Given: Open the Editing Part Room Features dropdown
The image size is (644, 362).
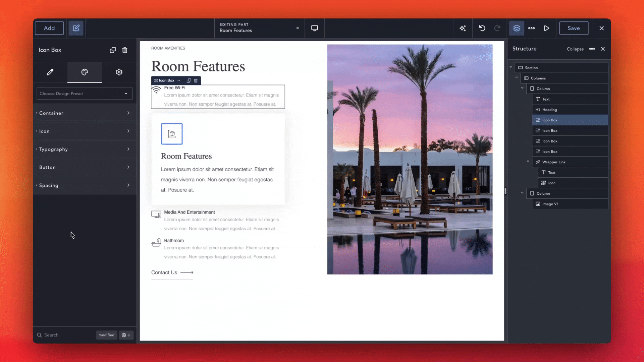Looking at the screenshot, I should pyautogui.click(x=259, y=28).
